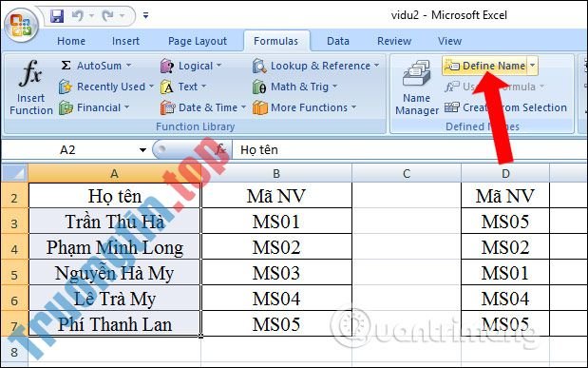Expand AutoSum dropdown arrow

[128, 66]
